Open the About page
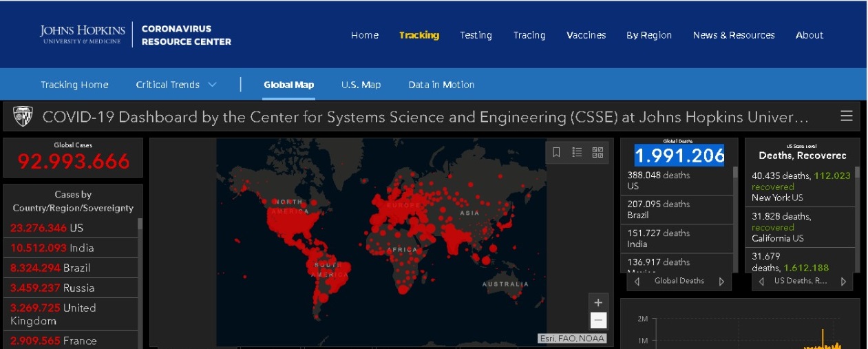Screen dimensions: 868x349 (809, 35)
